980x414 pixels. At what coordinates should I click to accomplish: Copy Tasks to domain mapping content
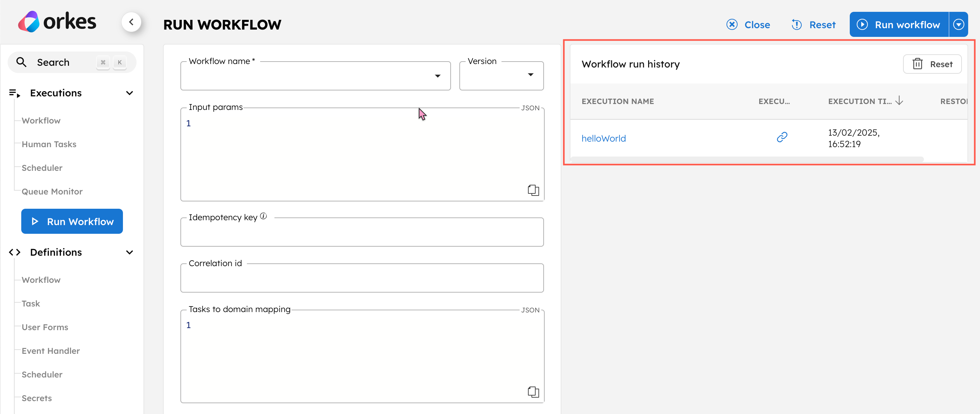tap(534, 392)
